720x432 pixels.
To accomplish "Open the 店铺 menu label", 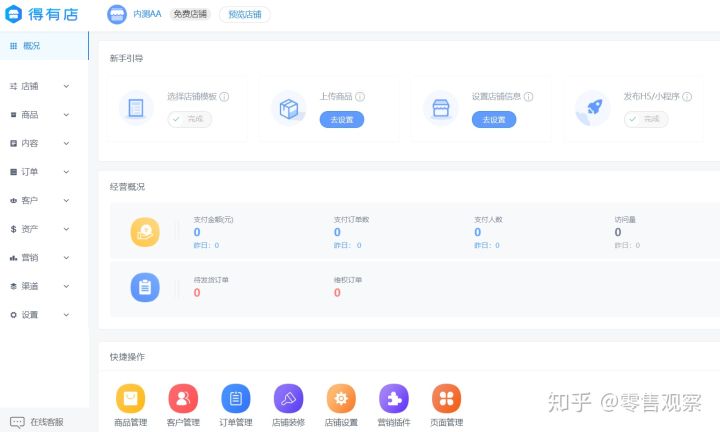I will pos(30,86).
